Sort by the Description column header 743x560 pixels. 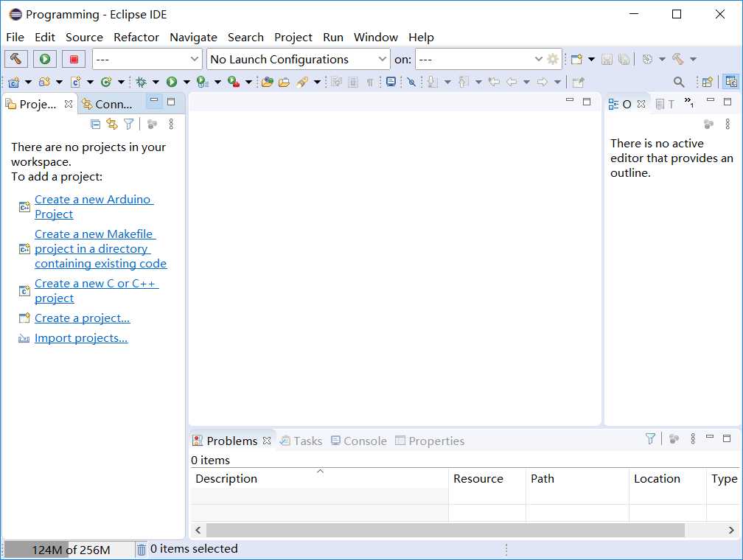(319, 478)
